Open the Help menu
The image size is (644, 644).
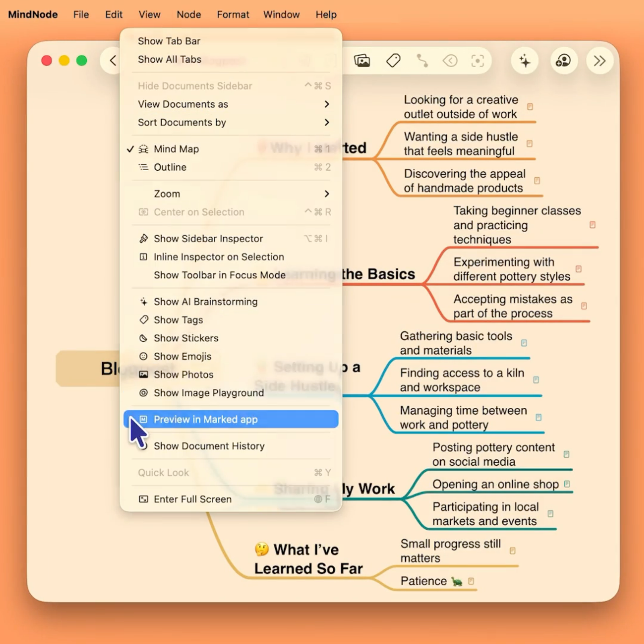click(326, 14)
